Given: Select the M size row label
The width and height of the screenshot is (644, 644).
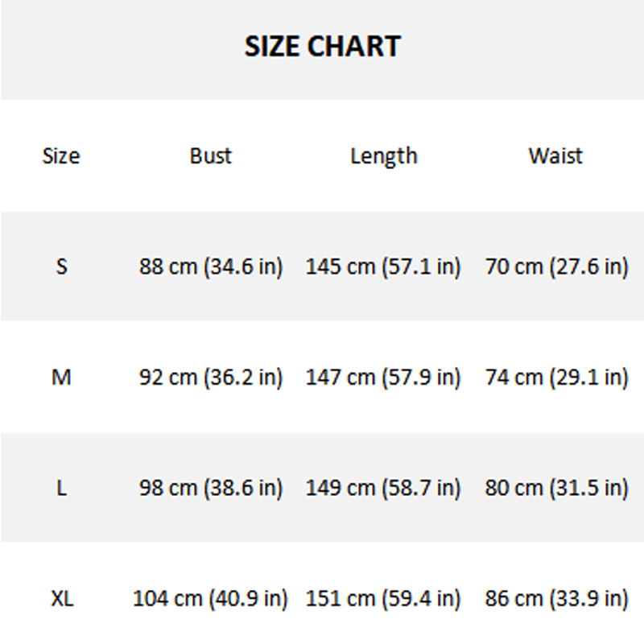Looking at the screenshot, I should 61,377.
